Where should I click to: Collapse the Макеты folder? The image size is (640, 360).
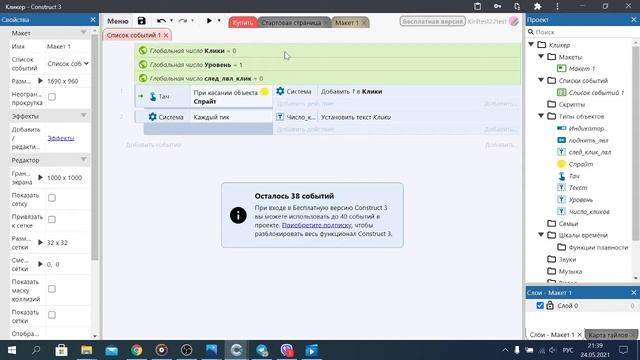541,56
